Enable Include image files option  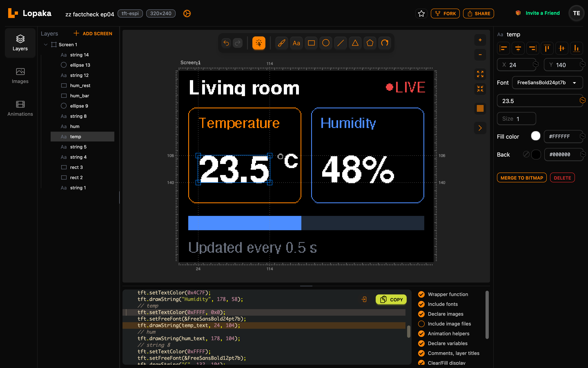click(x=421, y=324)
